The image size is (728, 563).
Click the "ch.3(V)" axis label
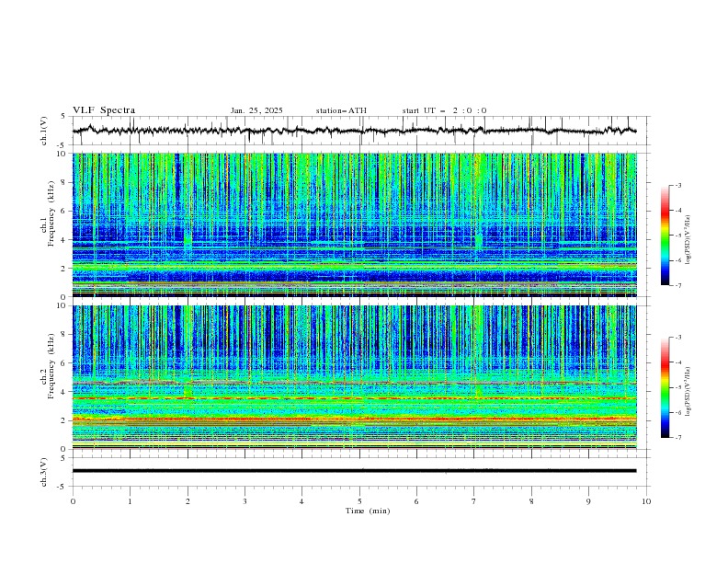click(44, 472)
